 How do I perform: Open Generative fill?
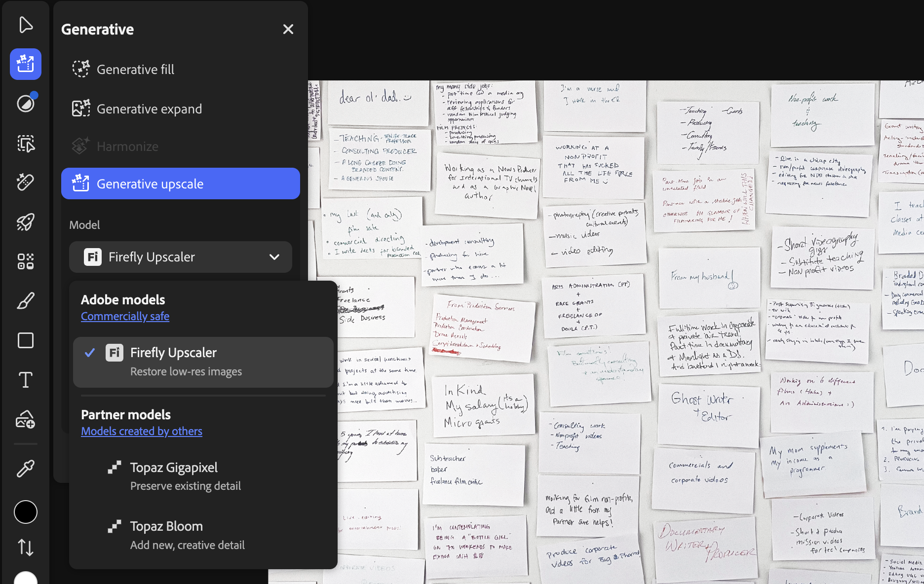point(135,69)
